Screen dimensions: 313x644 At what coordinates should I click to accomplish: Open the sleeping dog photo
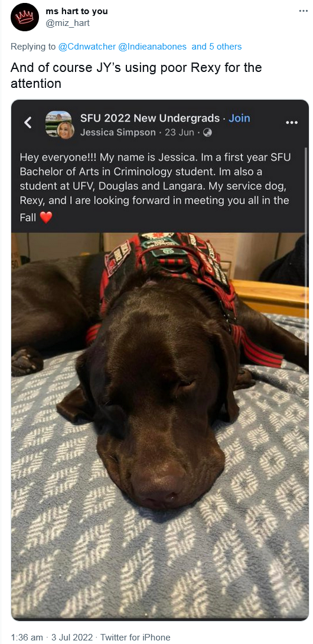(x=159, y=426)
